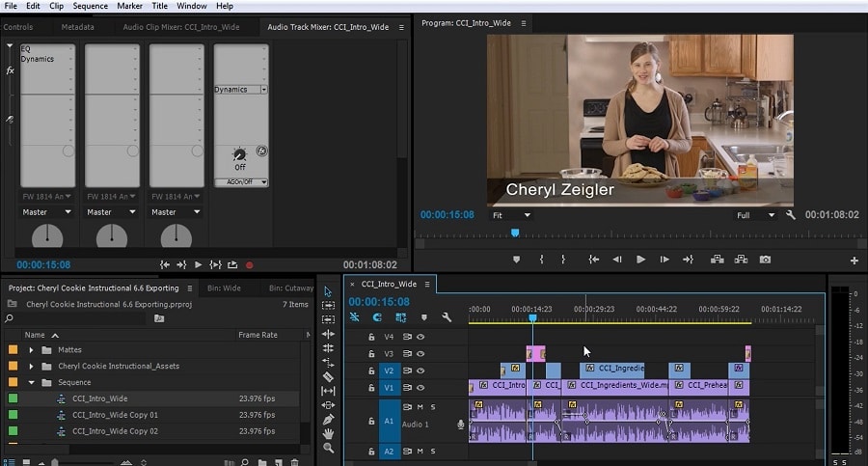Open the File menu
The height and width of the screenshot is (466, 868).
(x=11, y=6)
